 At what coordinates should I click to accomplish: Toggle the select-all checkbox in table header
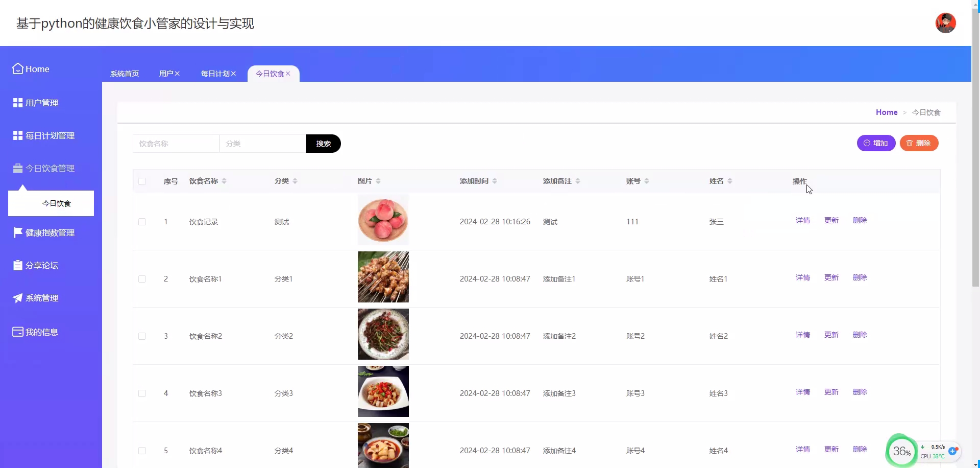pyautogui.click(x=142, y=181)
